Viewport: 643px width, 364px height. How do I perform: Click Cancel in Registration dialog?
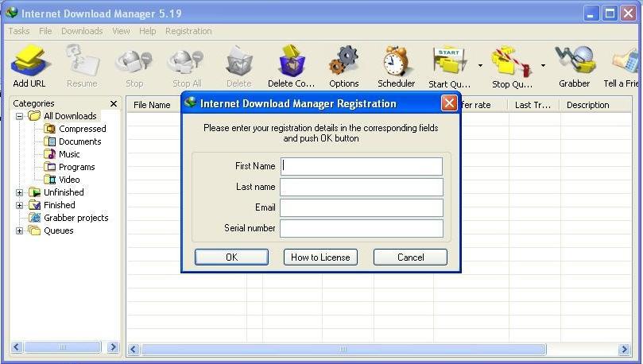click(x=410, y=257)
